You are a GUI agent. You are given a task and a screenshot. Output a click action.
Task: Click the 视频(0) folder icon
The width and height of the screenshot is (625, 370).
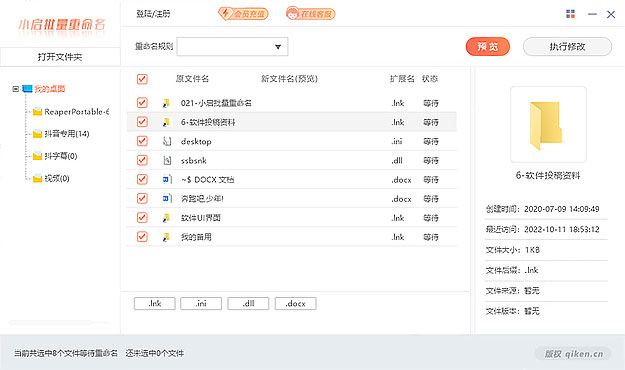tap(37, 178)
